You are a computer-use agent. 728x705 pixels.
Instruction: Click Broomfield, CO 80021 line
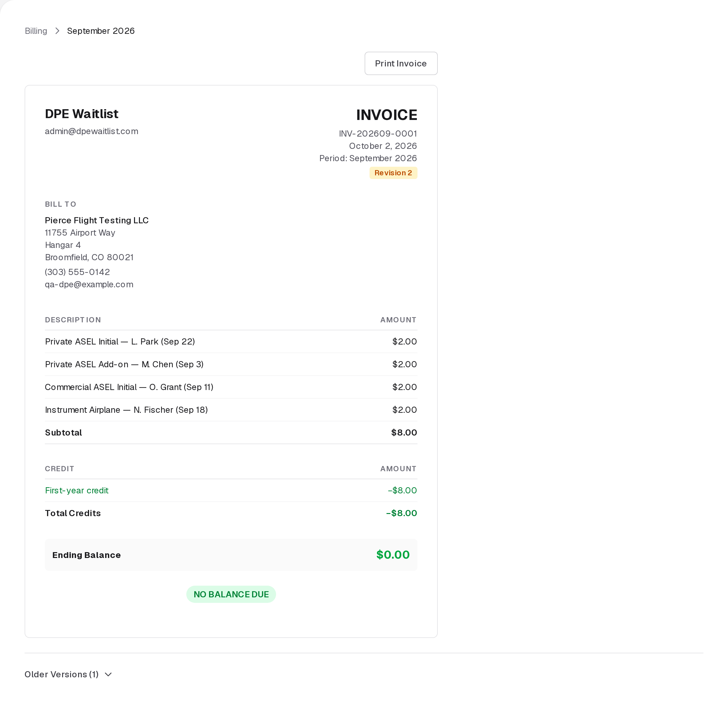[89, 257]
